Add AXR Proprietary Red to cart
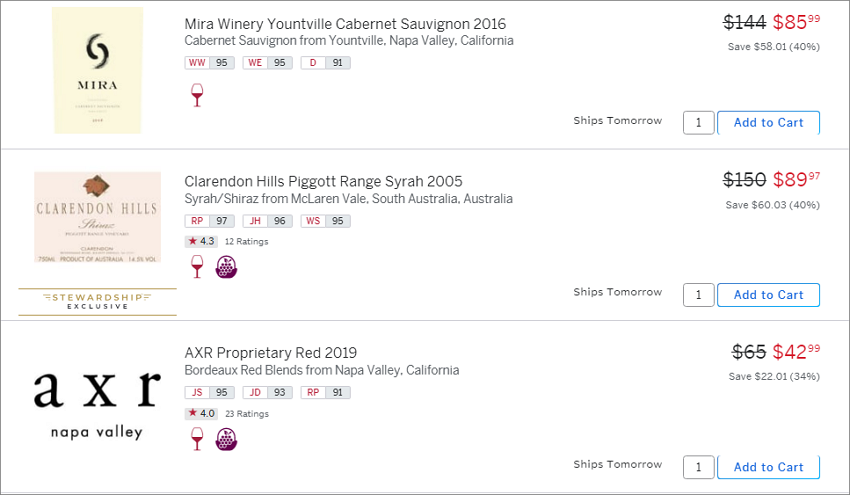Screen dimensions: 850x495 pos(768,467)
